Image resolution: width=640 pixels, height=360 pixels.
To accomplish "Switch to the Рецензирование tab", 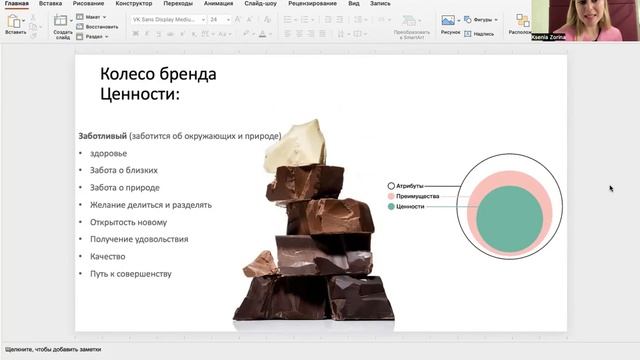I will tap(312, 3).
